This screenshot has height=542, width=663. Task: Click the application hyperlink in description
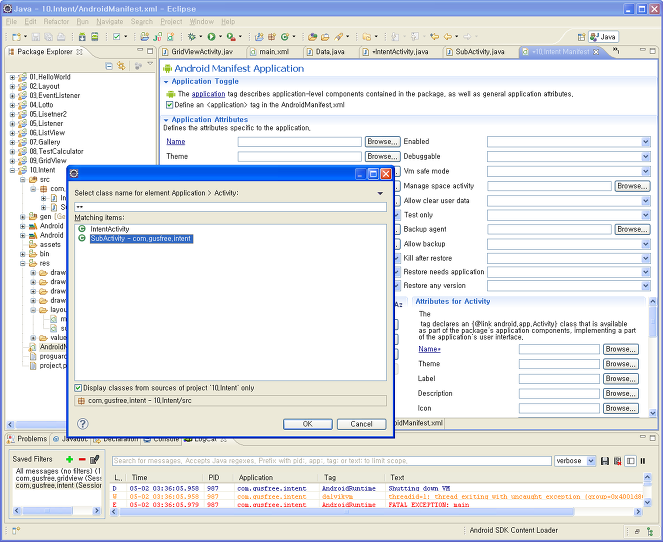click(x=208, y=94)
